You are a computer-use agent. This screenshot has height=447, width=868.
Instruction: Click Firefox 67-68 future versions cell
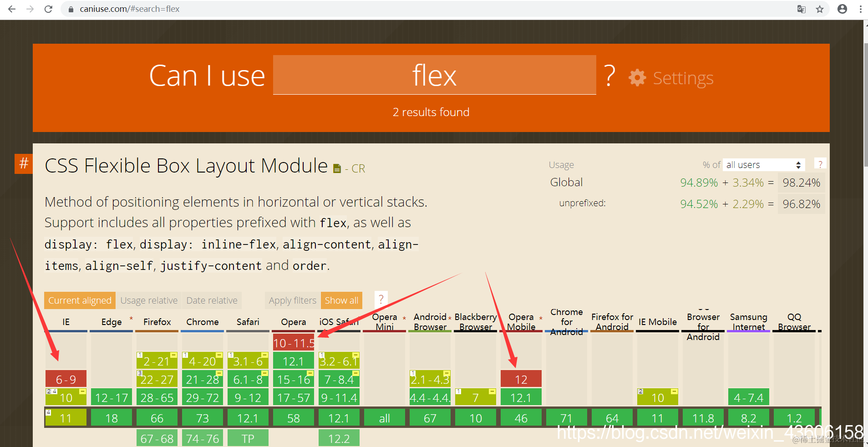tap(157, 438)
